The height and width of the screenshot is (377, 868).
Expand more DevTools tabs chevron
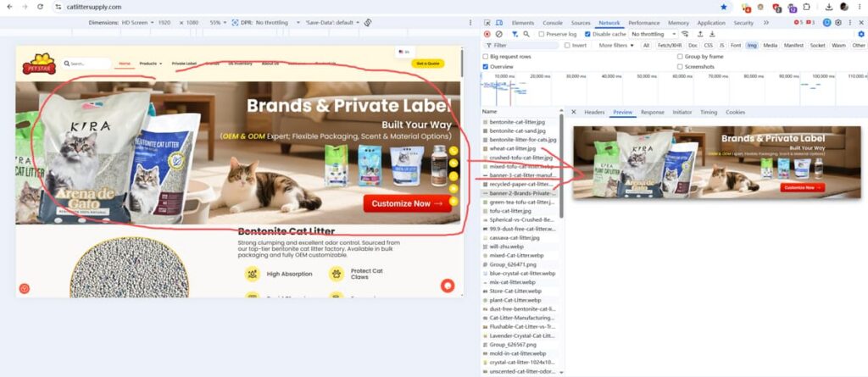tap(766, 23)
